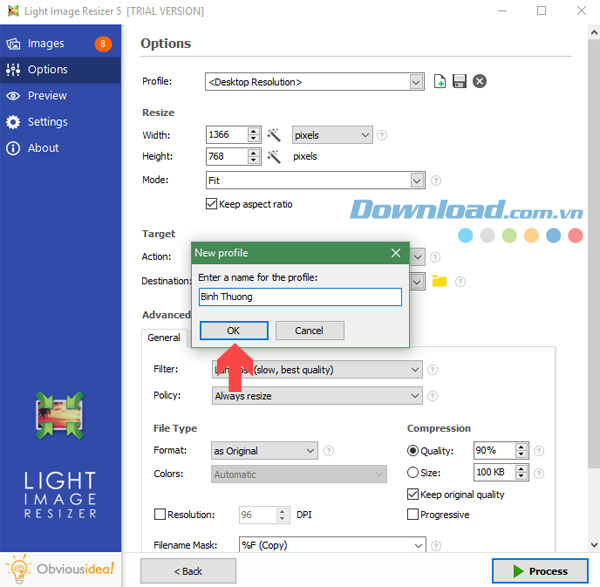The width and height of the screenshot is (600, 587).
Task: Expand the Destination dropdown arrow
Action: 417,282
